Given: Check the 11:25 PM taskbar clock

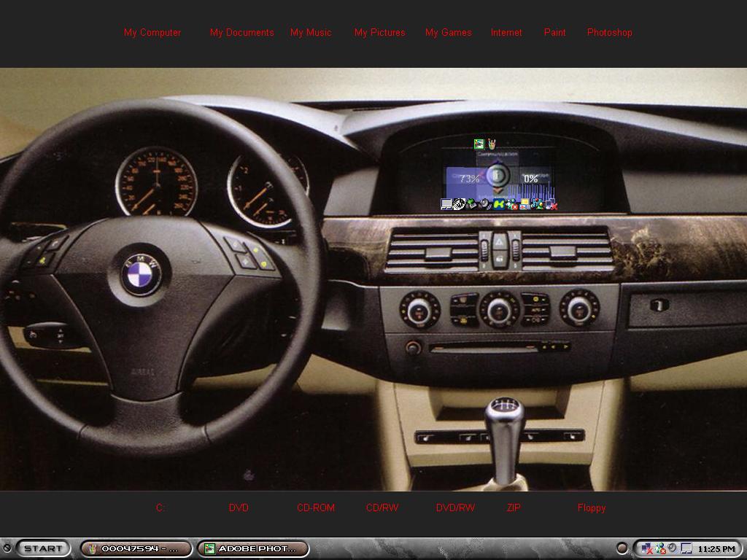Looking at the screenshot, I should pos(716,549).
